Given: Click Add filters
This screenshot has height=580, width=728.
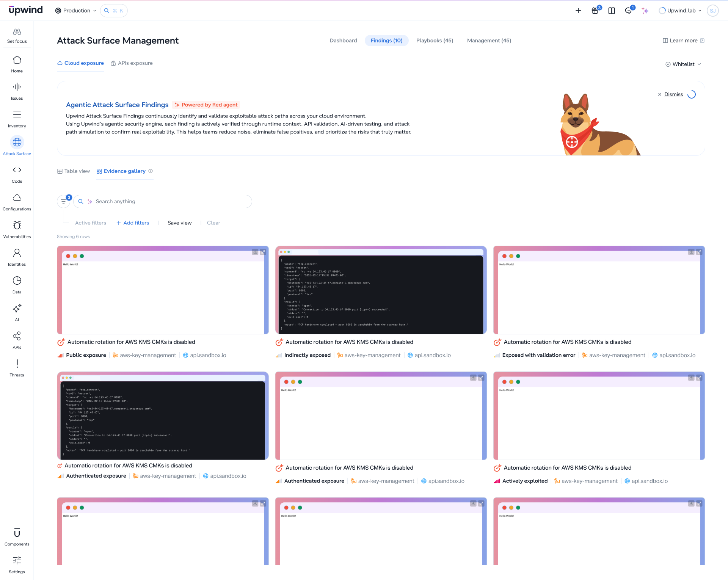Looking at the screenshot, I should click(x=133, y=223).
